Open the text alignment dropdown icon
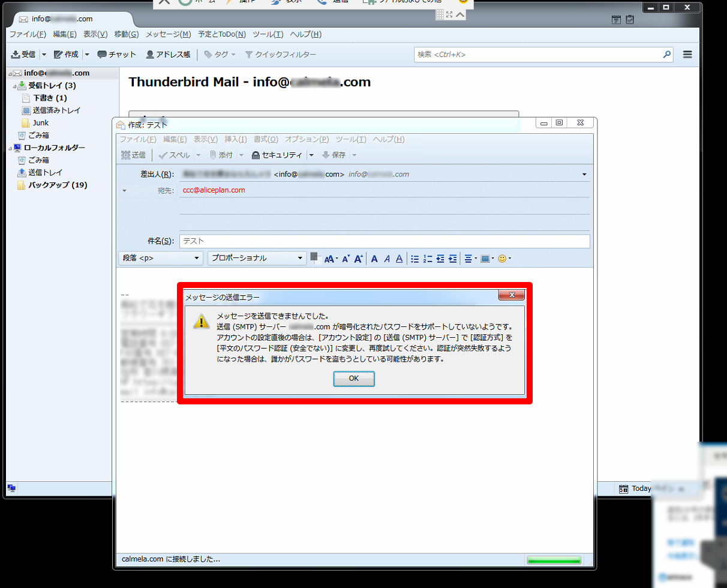 (470, 259)
